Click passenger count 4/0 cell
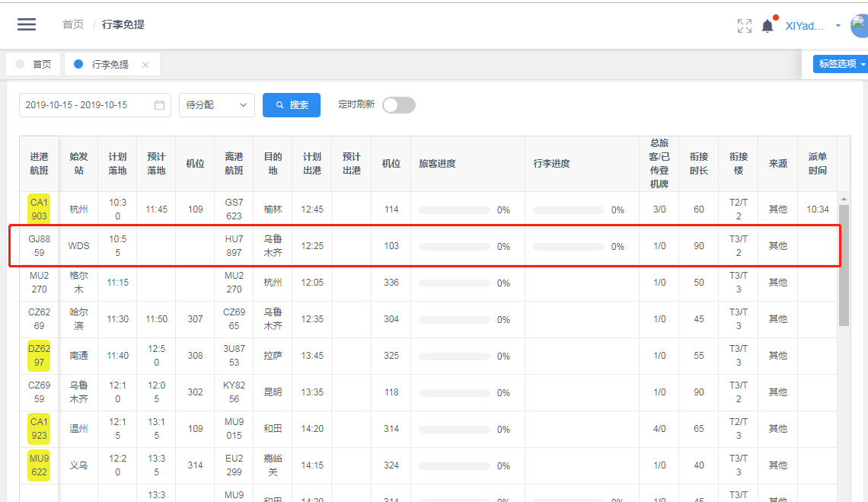 coord(659,429)
